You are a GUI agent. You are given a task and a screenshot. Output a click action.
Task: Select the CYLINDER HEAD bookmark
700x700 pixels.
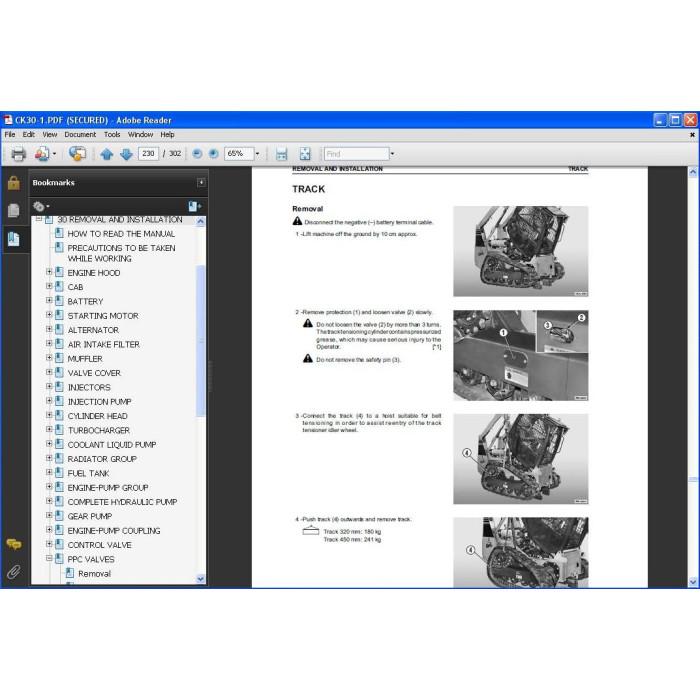click(97, 416)
